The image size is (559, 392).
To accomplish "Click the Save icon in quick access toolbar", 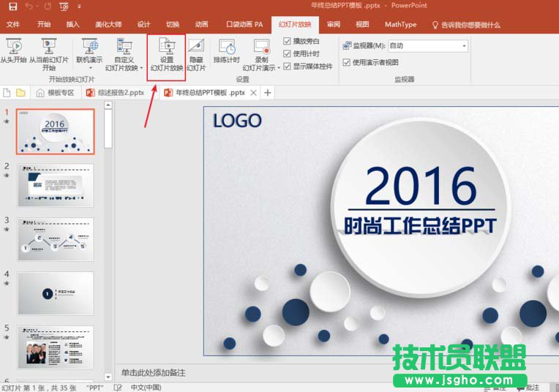I will [x=13, y=7].
